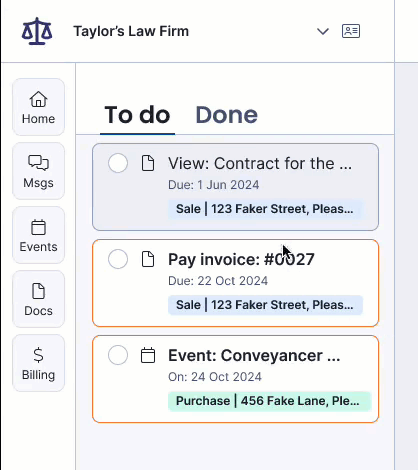Open Pay invoice: #0027 title
This screenshot has width=418, height=470.
tap(241, 259)
